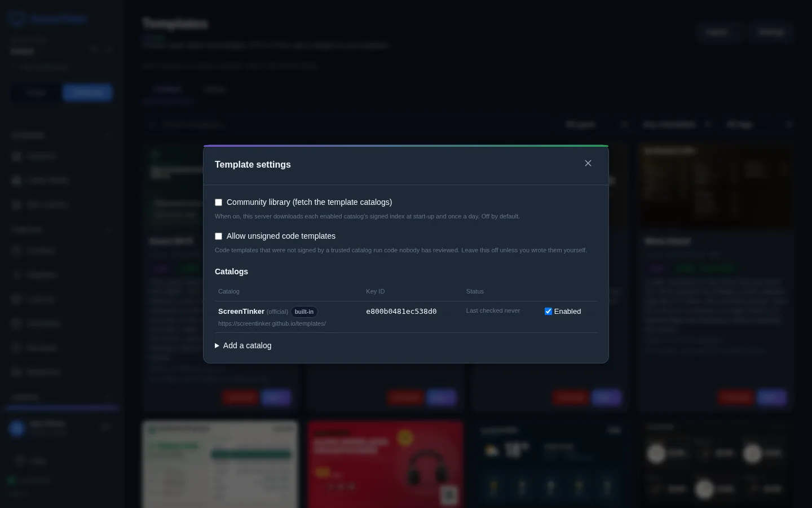Click the purple button on first template card
The width and height of the screenshot is (812, 508).
pyautogui.click(x=276, y=398)
